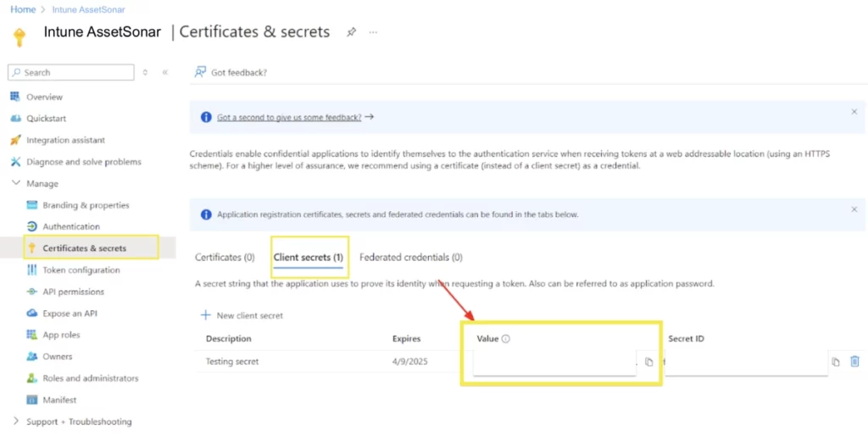The image size is (868, 434).
Task: Delete the Testing secret with trash icon
Action: 854,361
